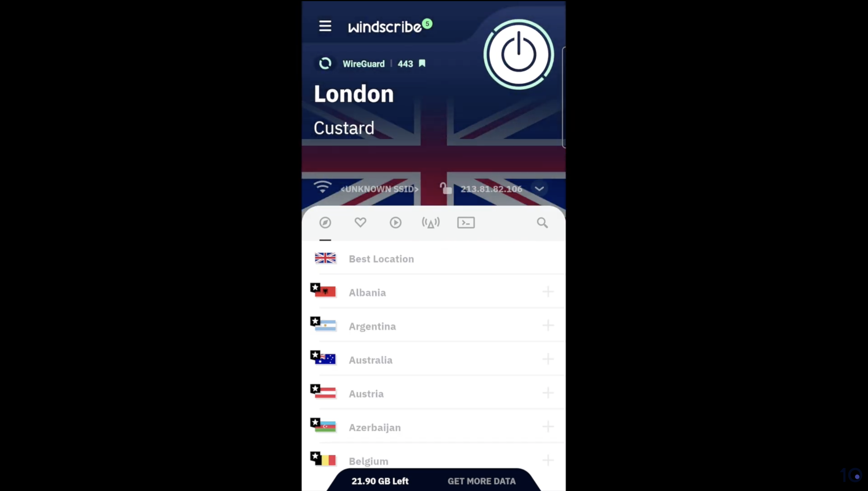868x491 pixels.
Task: Click the Search icon in server list
Action: [543, 222]
